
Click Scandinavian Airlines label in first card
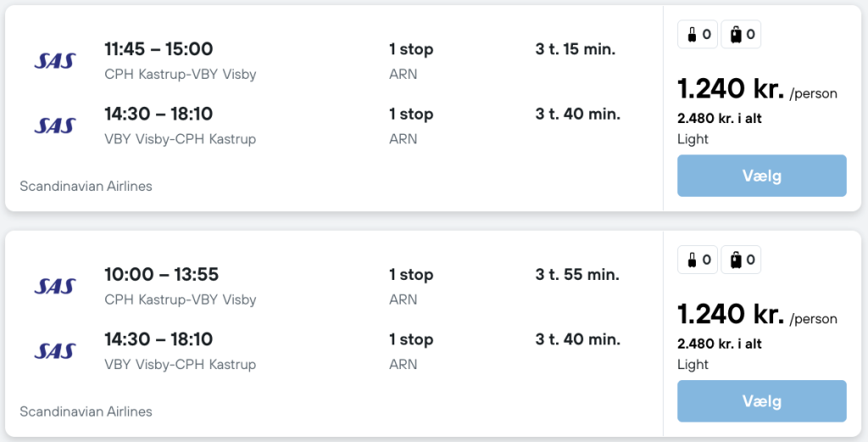[x=86, y=186]
